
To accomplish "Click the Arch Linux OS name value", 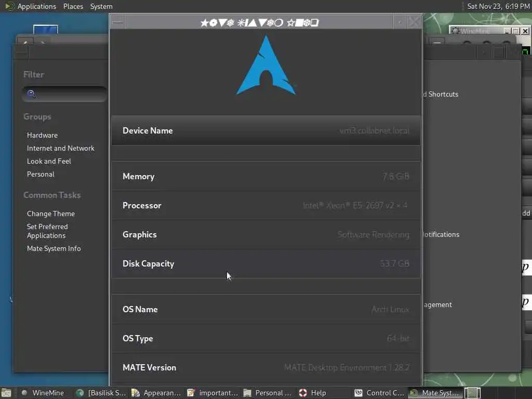I will [x=390, y=310].
